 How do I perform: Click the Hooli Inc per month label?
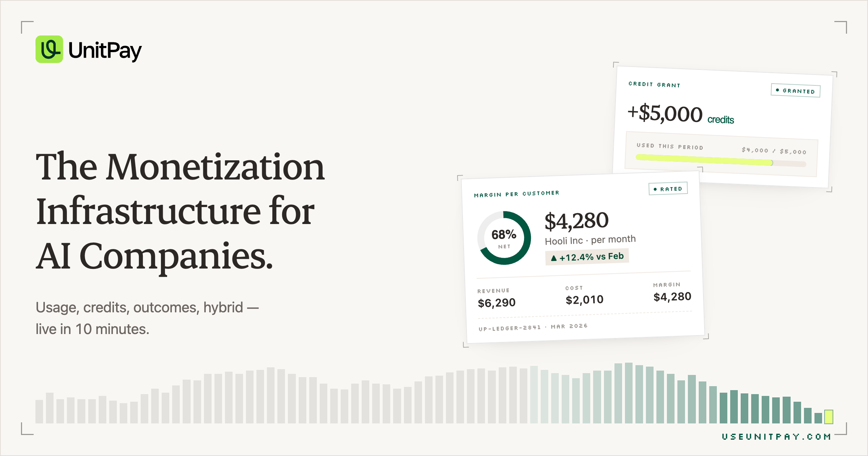coord(590,240)
